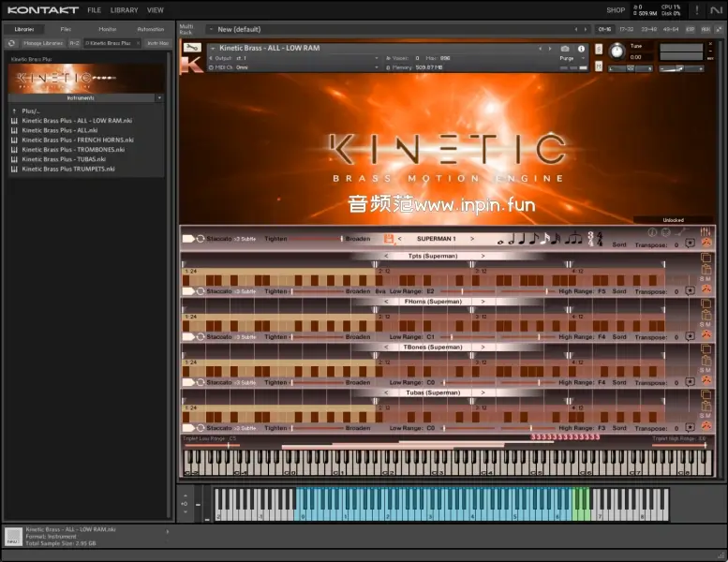Click SHOP in the top bar
This screenshot has width=728, height=562.
tap(616, 10)
